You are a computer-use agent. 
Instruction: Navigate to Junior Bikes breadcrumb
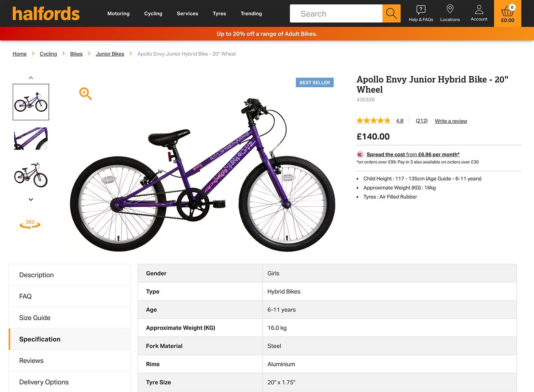(x=110, y=54)
